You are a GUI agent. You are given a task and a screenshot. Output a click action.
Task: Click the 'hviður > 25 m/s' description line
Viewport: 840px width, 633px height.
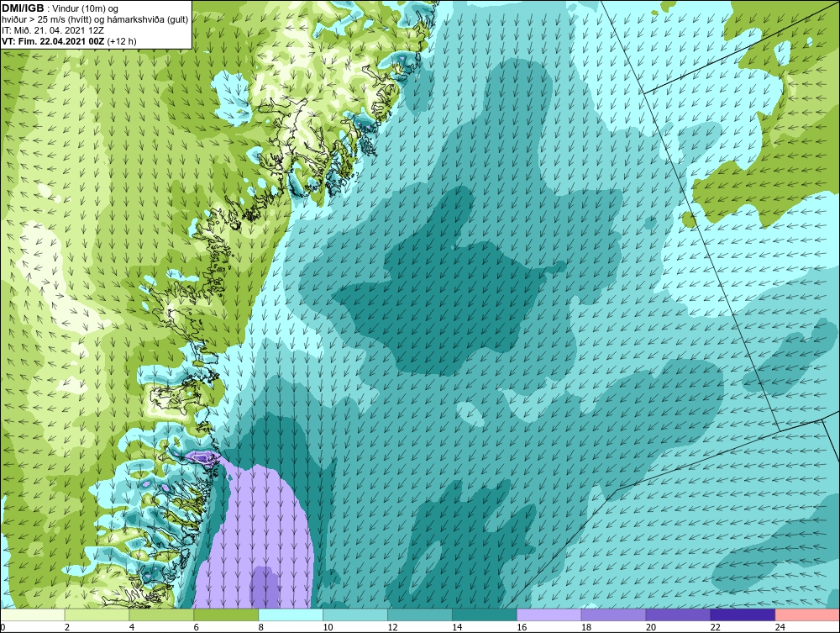[96, 20]
